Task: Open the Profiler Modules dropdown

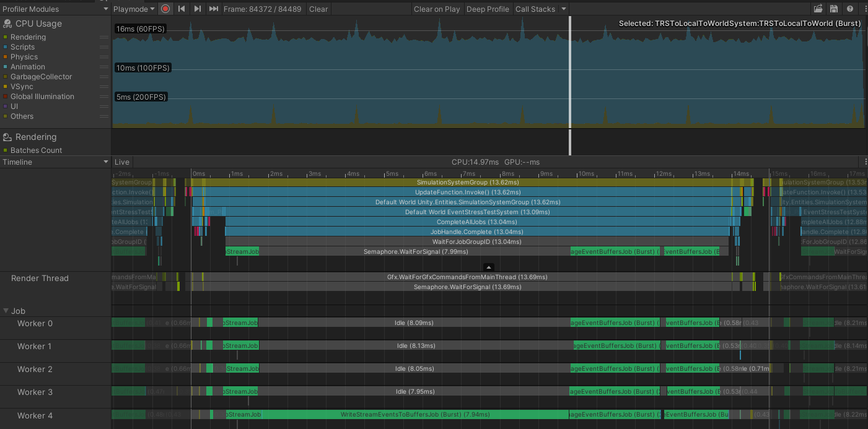Action: [x=55, y=9]
